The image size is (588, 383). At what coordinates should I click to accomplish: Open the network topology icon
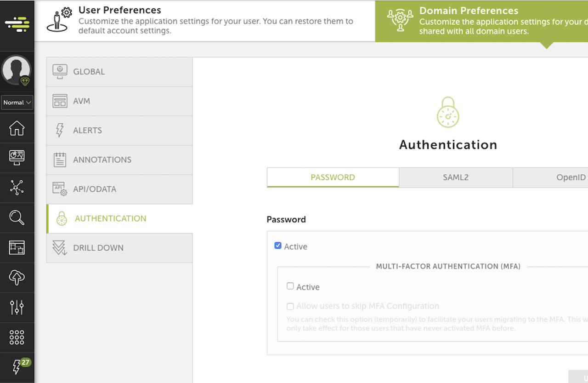17,188
